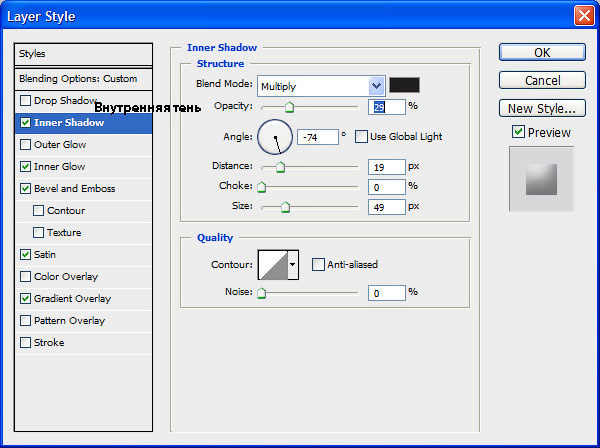Click the Noise value field

[x=386, y=293]
